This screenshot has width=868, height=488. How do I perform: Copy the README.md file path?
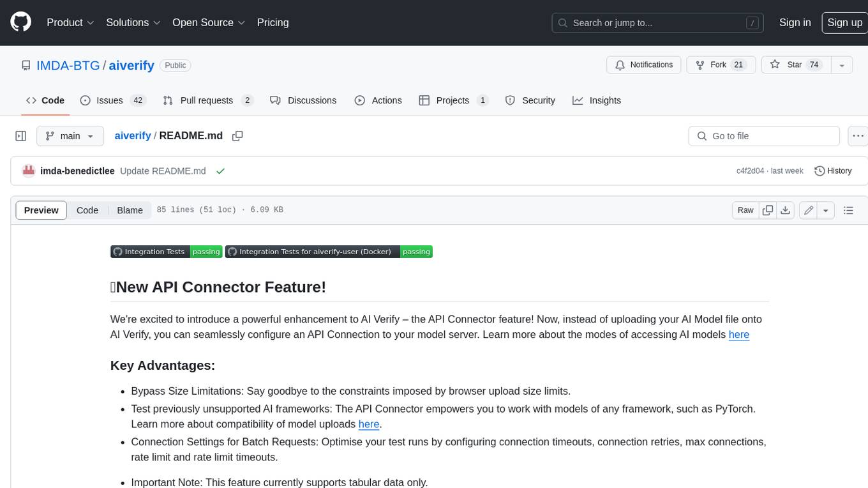click(237, 136)
